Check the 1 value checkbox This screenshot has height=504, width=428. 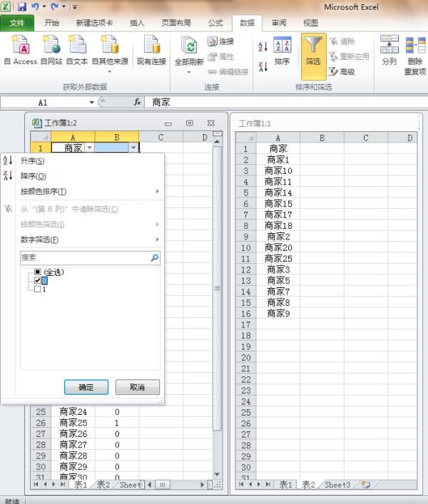(37, 289)
